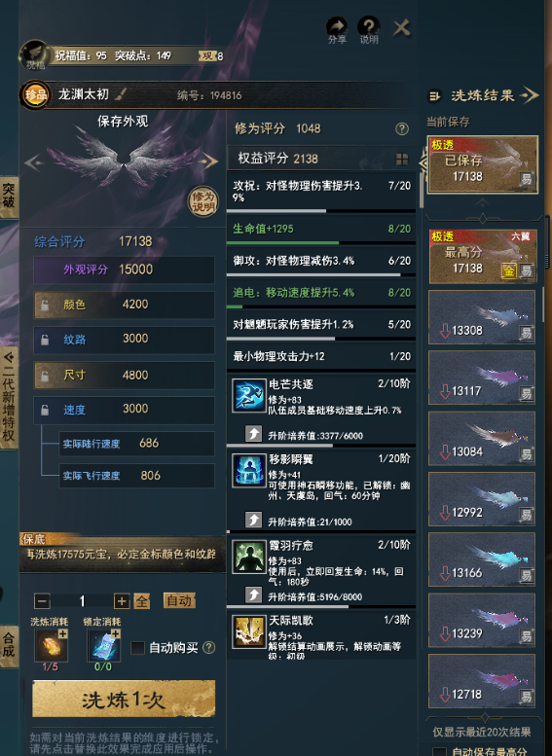Click the 自动 button

click(x=179, y=600)
